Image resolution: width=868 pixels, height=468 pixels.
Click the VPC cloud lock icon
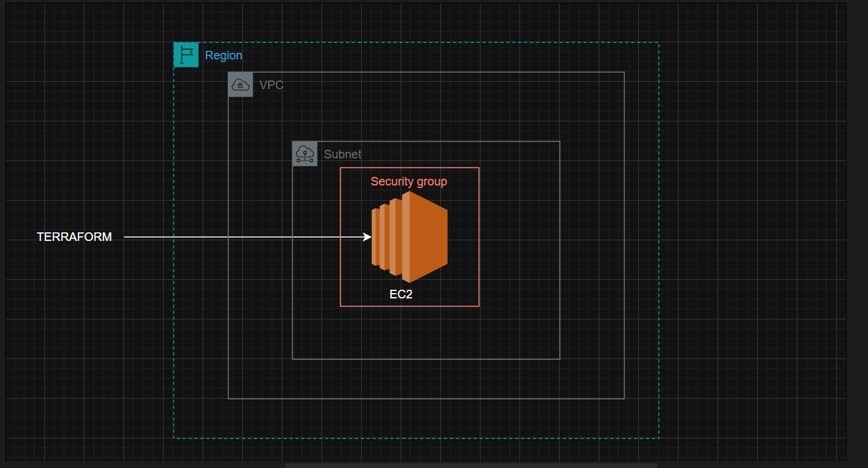tap(240, 84)
